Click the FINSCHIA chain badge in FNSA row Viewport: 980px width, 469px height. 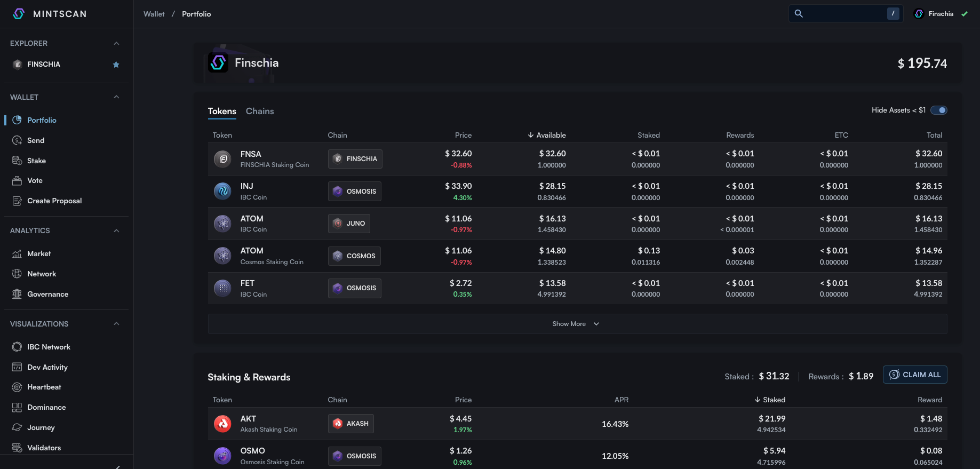click(355, 159)
